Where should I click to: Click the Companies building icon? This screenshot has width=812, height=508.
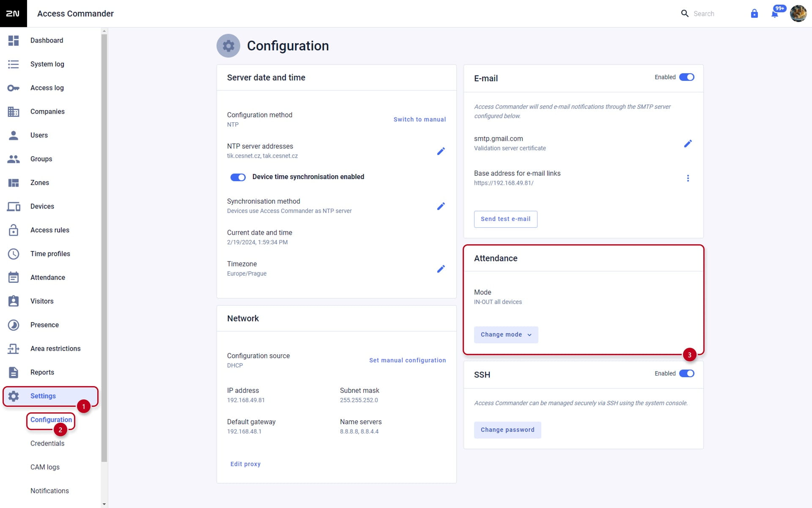(14, 112)
